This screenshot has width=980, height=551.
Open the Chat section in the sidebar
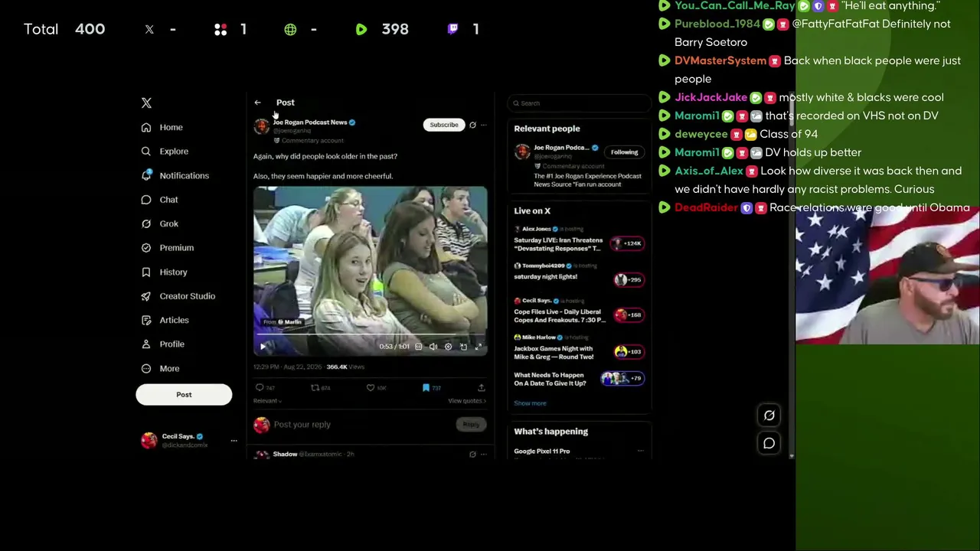(159, 200)
